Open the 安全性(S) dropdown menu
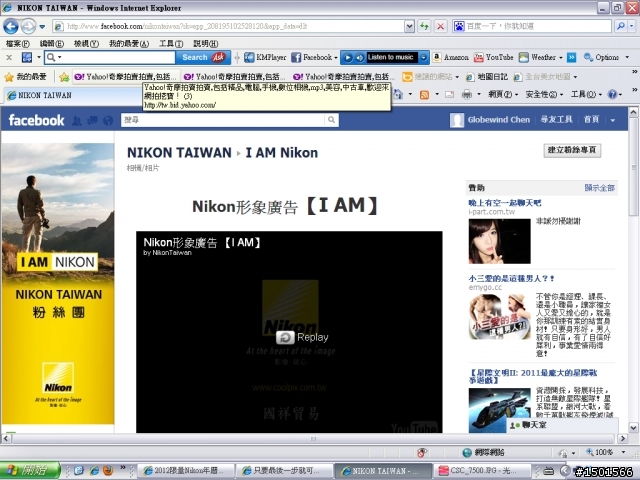Screen dimensions: 640x480 pyautogui.click(x=544, y=95)
